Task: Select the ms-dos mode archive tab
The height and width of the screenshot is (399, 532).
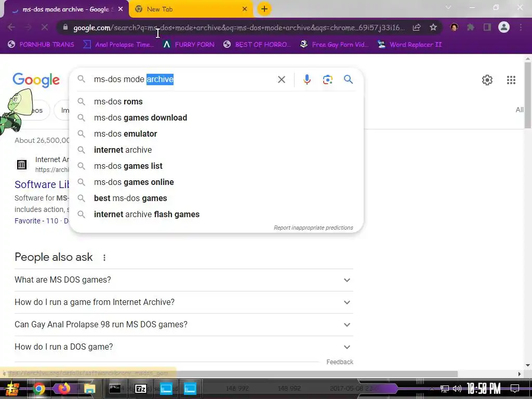Action: (x=66, y=9)
